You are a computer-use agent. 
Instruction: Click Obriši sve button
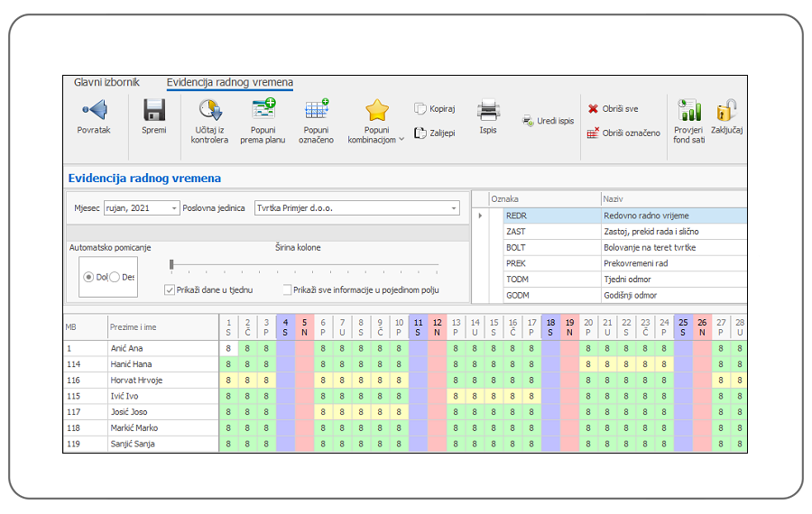pyautogui.click(x=614, y=109)
